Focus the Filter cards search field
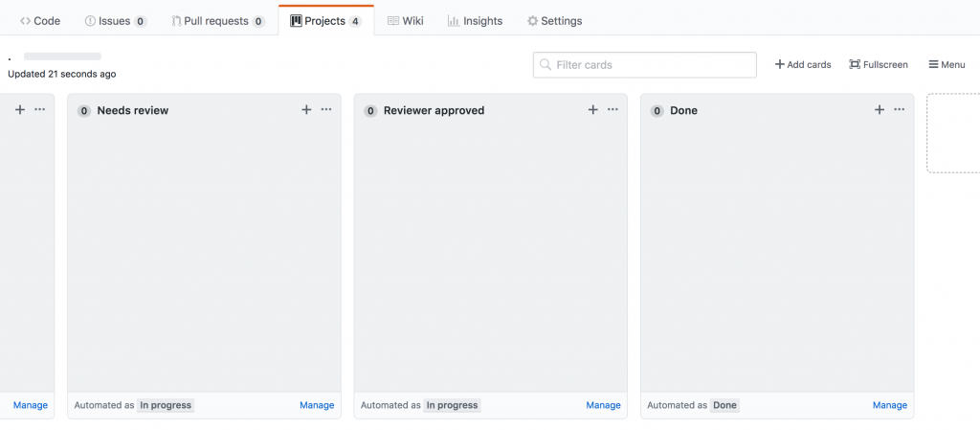The width and height of the screenshot is (980, 430). click(x=645, y=65)
